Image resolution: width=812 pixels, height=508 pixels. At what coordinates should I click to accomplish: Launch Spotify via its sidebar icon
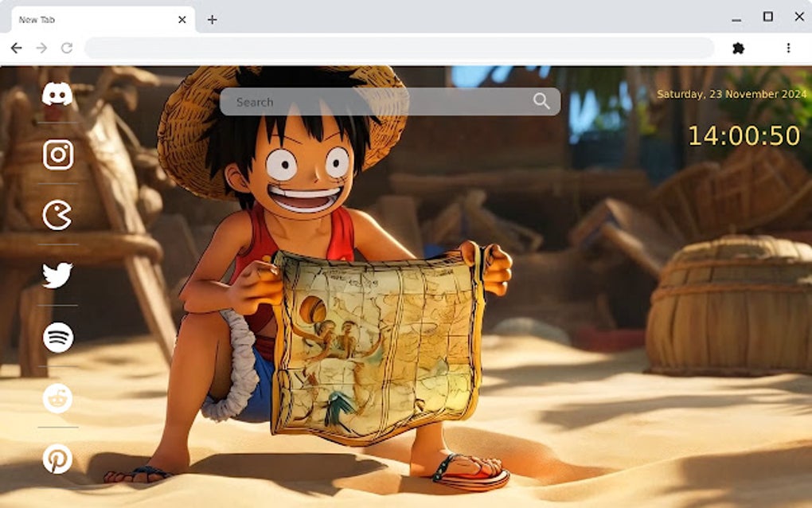tap(57, 336)
